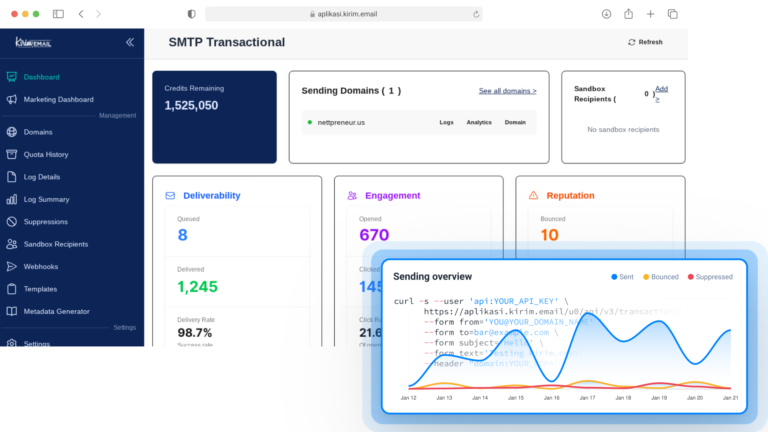
Task: Open the Templates sidebar item
Action: pos(40,289)
